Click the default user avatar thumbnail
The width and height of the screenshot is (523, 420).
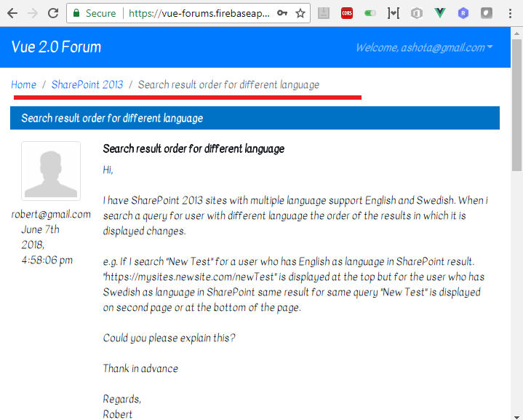coord(51,171)
